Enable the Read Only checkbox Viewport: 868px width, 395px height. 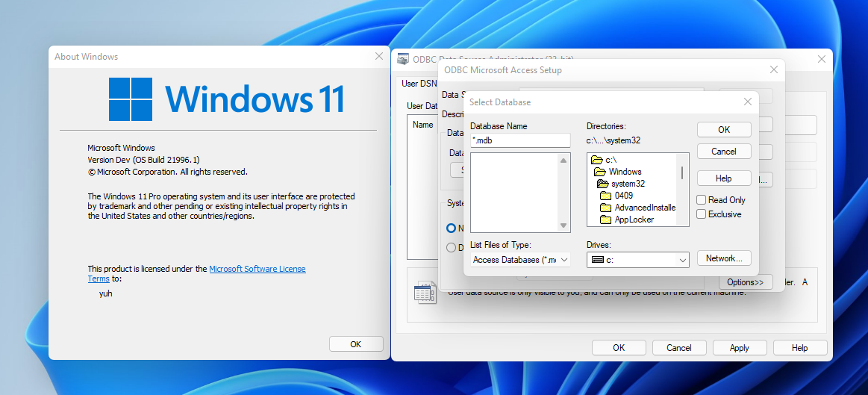(x=702, y=200)
